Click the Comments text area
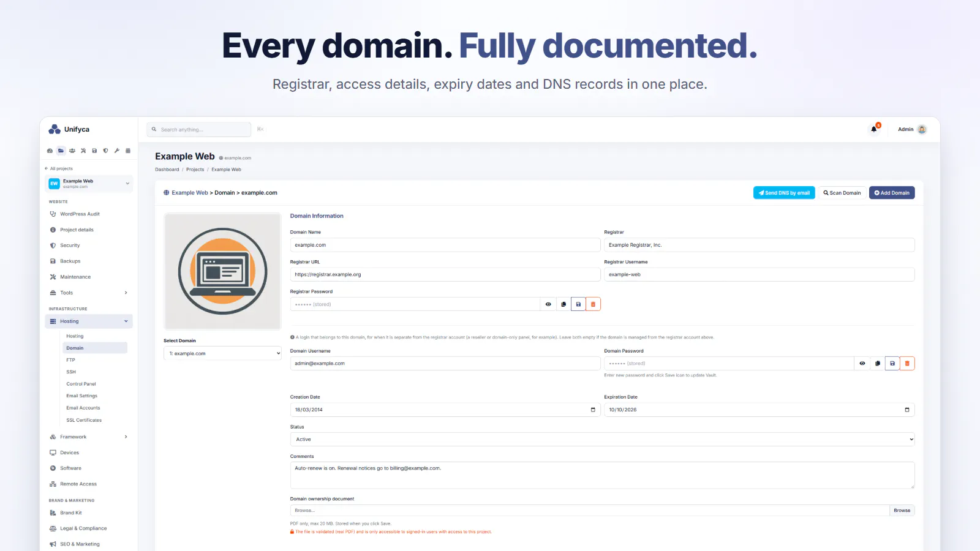This screenshot has width=980, height=551. click(x=602, y=475)
